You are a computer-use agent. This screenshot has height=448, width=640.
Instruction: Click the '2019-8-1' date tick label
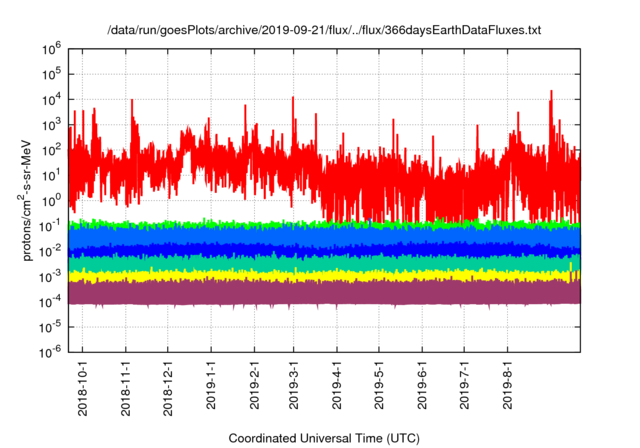click(x=507, y=385)
